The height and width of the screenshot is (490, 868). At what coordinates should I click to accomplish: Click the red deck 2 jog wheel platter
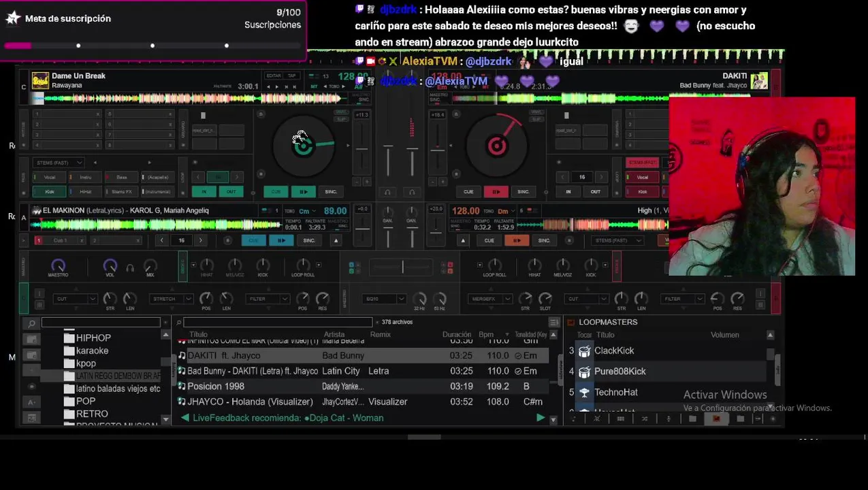click(497, 144)
